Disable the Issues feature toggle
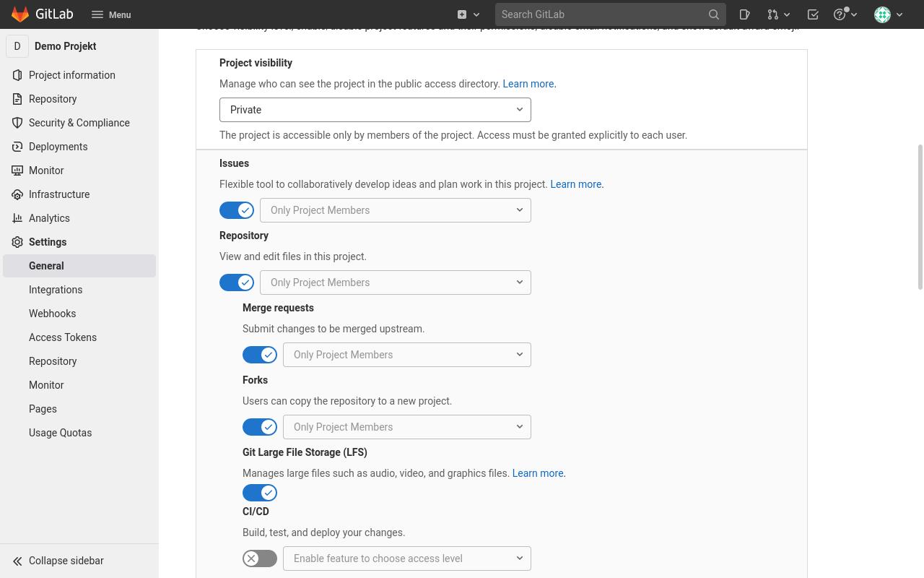The width and height of the screenshot is (924, 578). coord(237,210)
